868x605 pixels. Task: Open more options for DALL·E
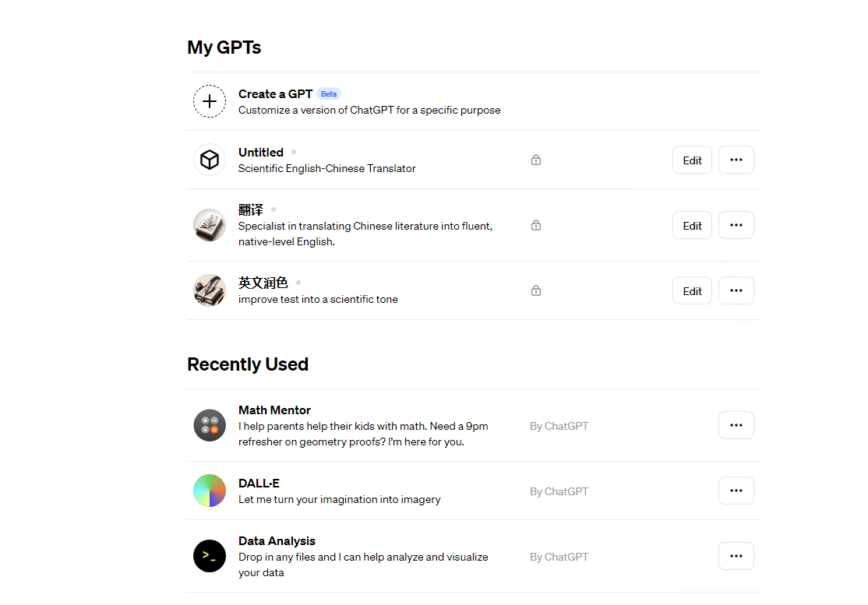pos(736,491)
